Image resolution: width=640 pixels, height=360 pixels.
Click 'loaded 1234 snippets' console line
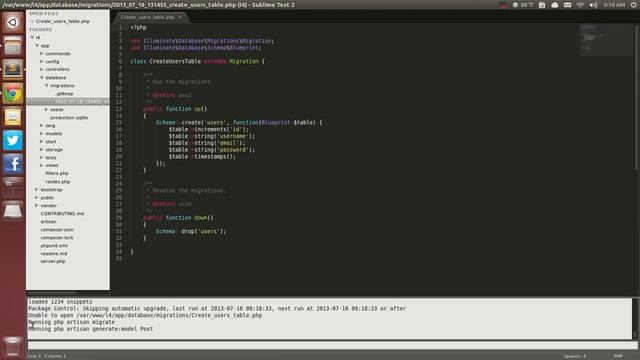click(60, 302)
